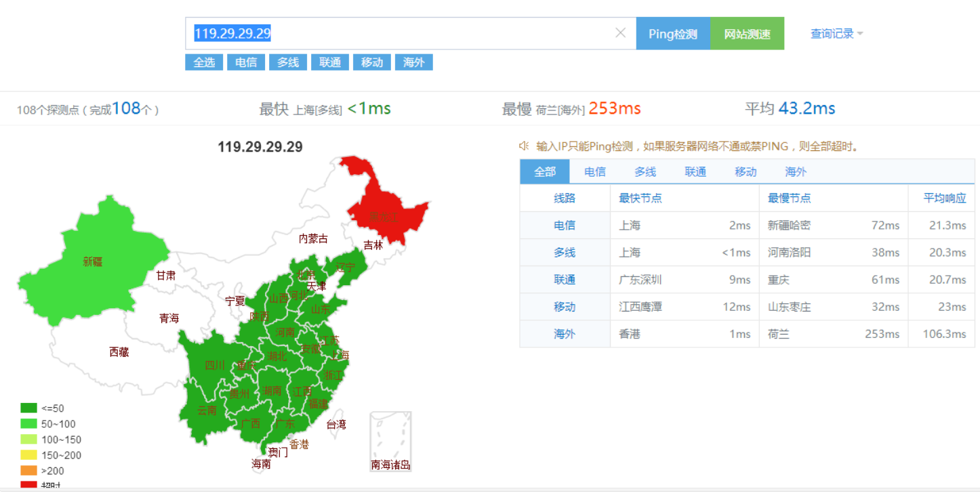Switch to the 电信 tab in results table
This screenshot has height=493, width=980.
coord(595,172)
